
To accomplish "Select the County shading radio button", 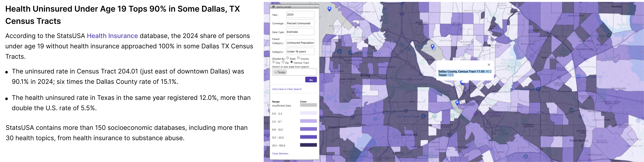I will [298, 58].
